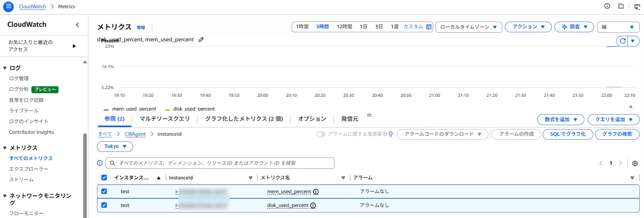
Task: Collapse ネットワークモニタリング sidebar section
Action: [x=5, y=196]
